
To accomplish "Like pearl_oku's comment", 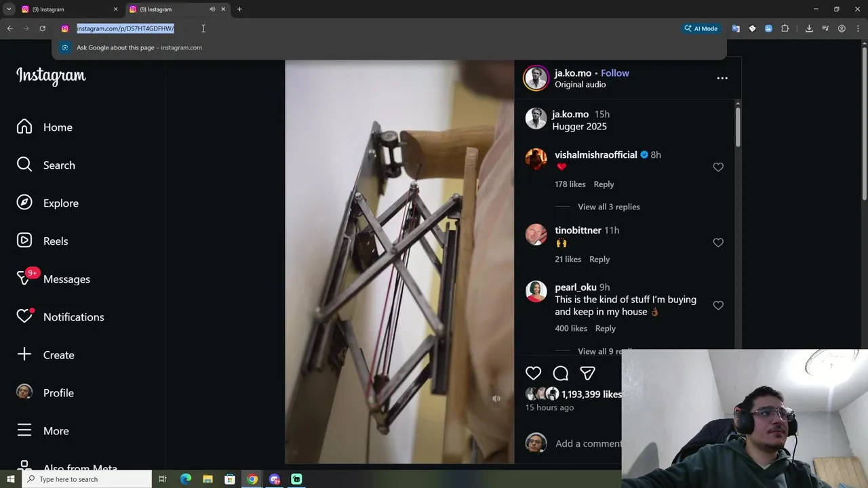I will [x=718, y=306].
